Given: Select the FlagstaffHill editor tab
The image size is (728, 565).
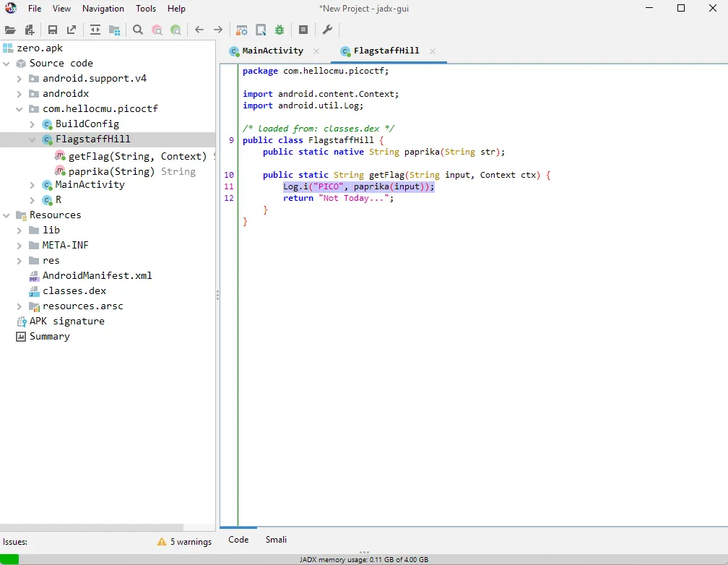Looking at the screenshot, I should click(386, 51).
